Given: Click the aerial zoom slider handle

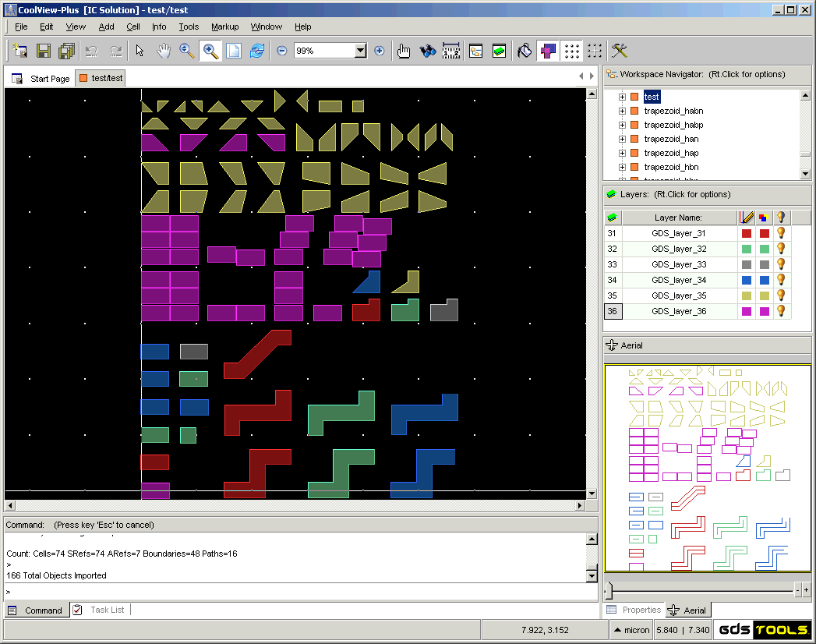Looking at the screenshot, I should (609, 590).
